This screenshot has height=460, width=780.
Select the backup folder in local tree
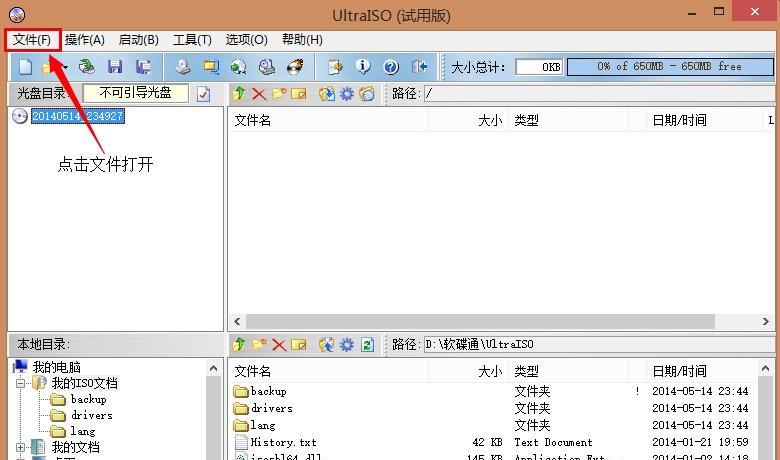tap(89, 399)
